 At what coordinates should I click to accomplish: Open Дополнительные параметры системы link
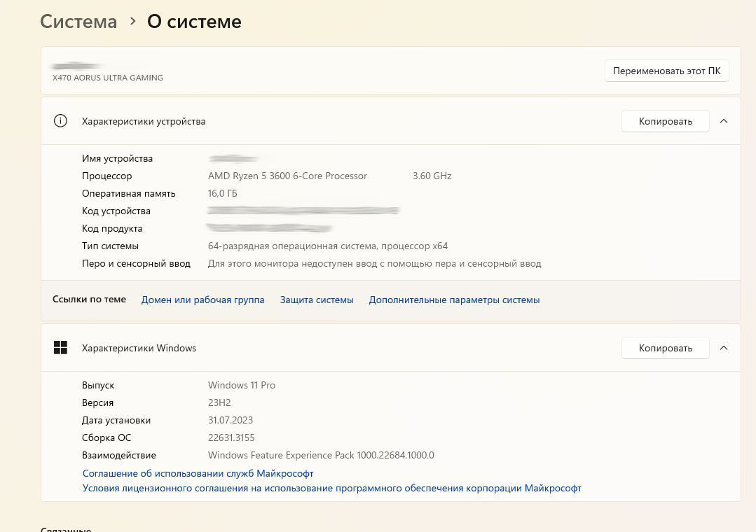pyautogui.click(x=454, y=300)
